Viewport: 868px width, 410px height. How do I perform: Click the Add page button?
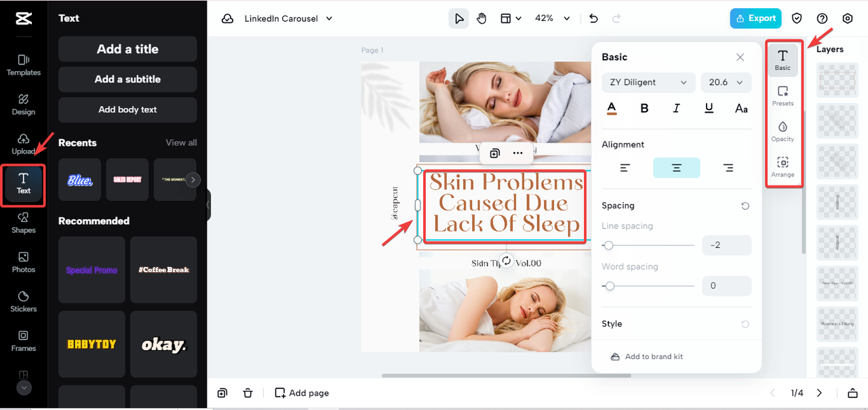(x=302, y=393)
